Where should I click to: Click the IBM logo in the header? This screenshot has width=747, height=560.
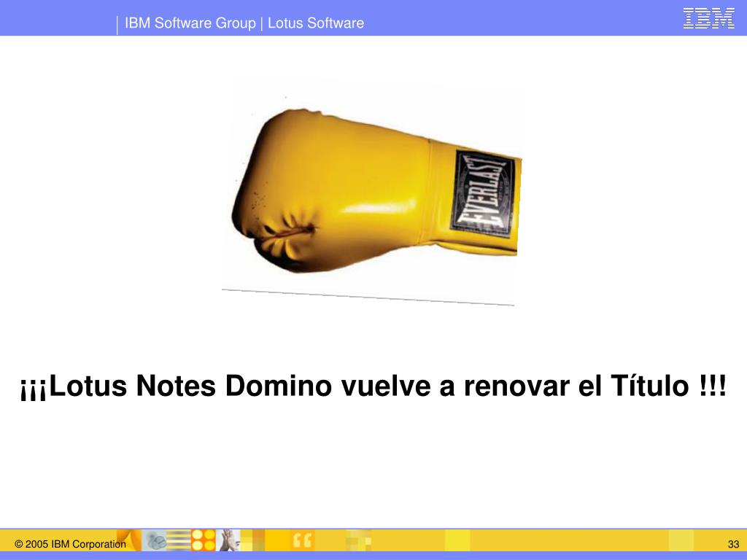[x=708, y=18]
